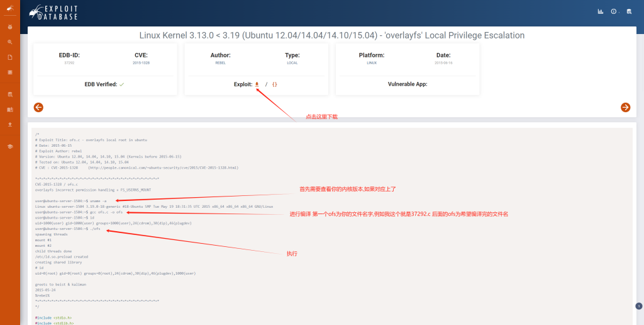The width and height of the screenshot is (644, 325).
Task: View raw exploit via curly braces icon
Action: tap(274, 84)
